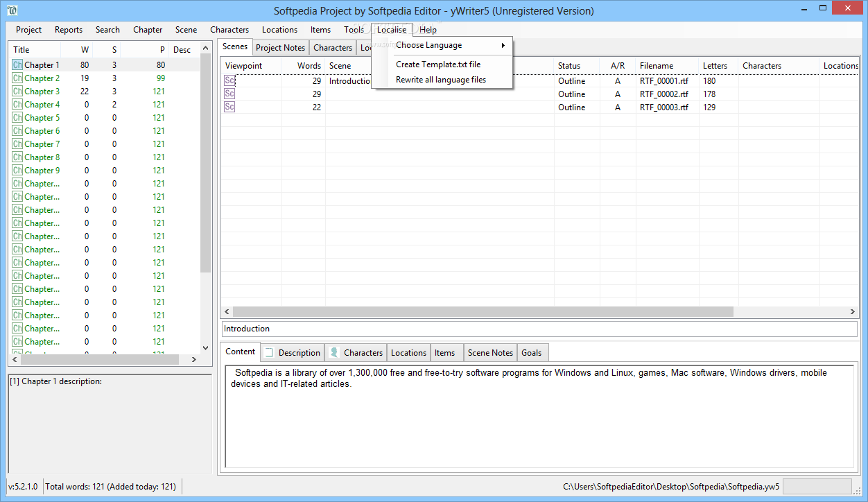868x502 pixels.
Task: Click the Chapter 8 Ch icon
Action: 17,157
